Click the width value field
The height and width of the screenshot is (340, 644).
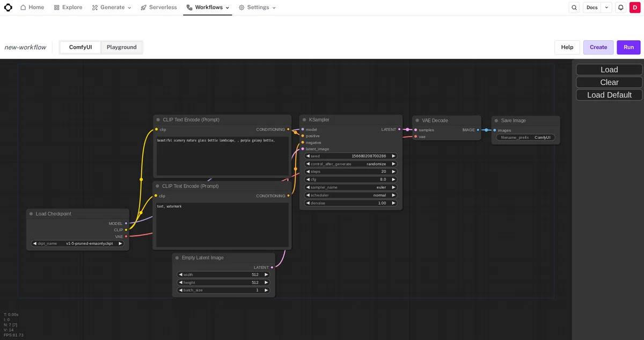tap(223, 274)
